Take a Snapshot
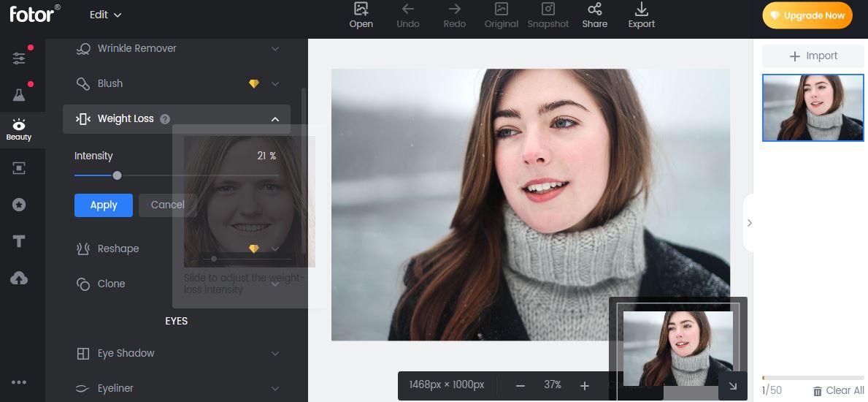 (x=548, y=15)
